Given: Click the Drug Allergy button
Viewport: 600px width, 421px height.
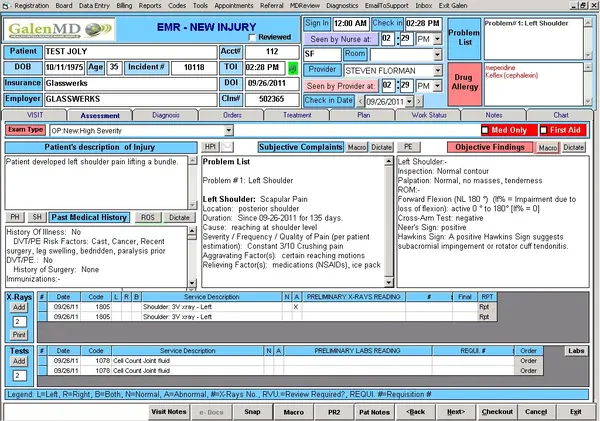Looking at the screenshot, I should 465,82.
